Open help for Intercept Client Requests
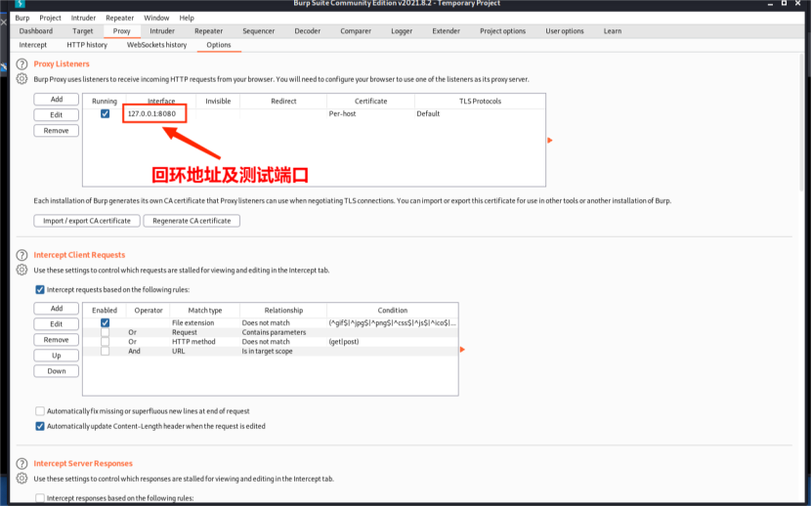 pos(21,255)
